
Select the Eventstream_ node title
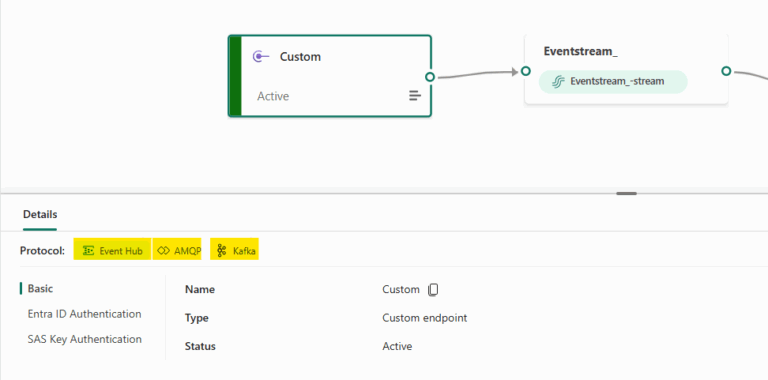580,51
